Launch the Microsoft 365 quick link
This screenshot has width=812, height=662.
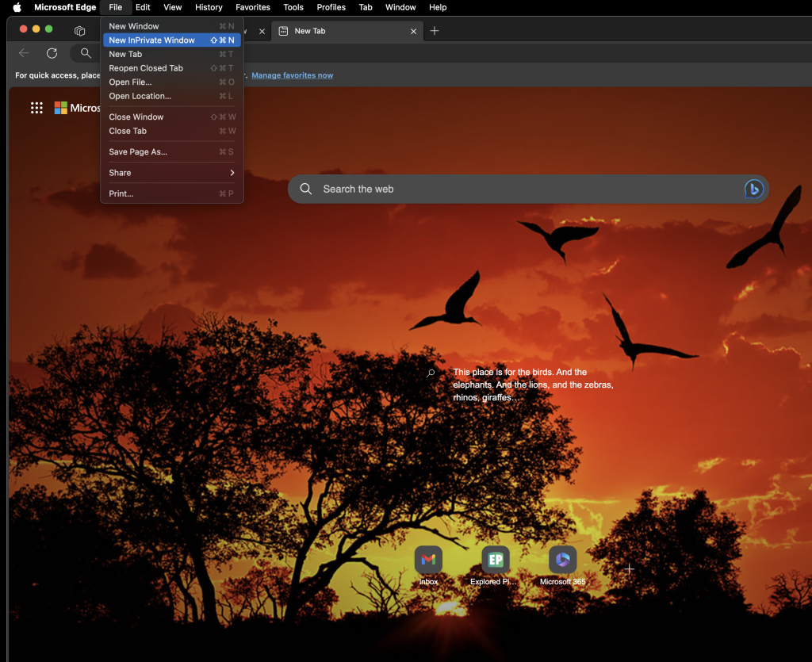pos(562,561)
